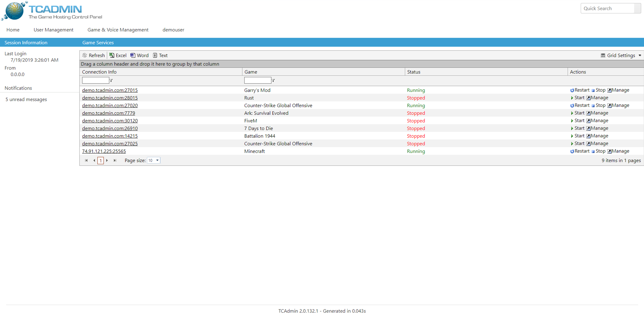Manage the 7 Days to Die server
This screenshot has height=315, width=644.
tap(597, 128)
